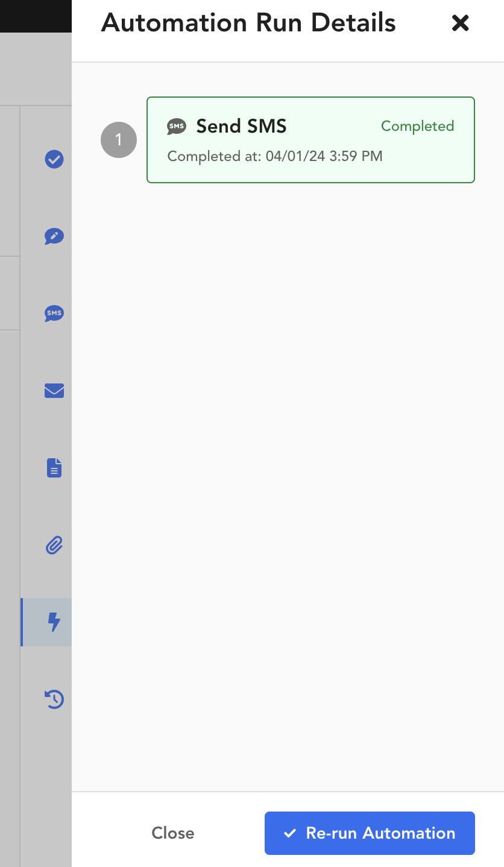Select the Send SMS step card
Viewport: 504px width, 867px height.
tap(310, 140)
